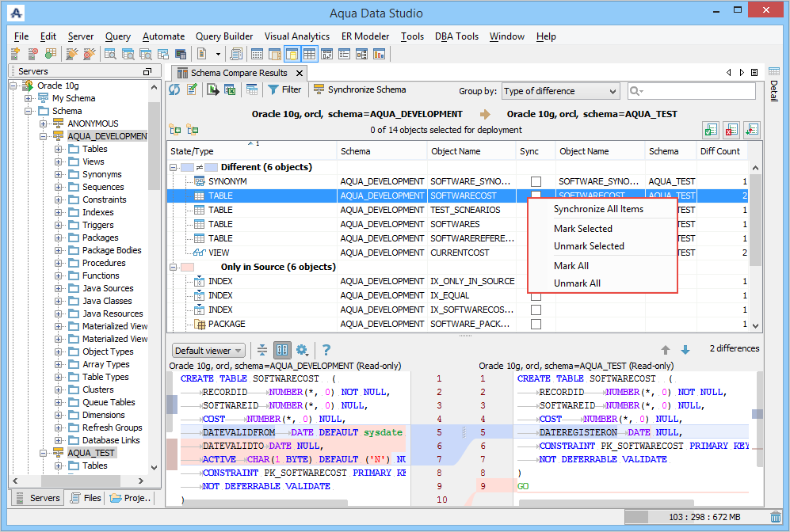Switch to the Files tab

(x=86, y=498)
